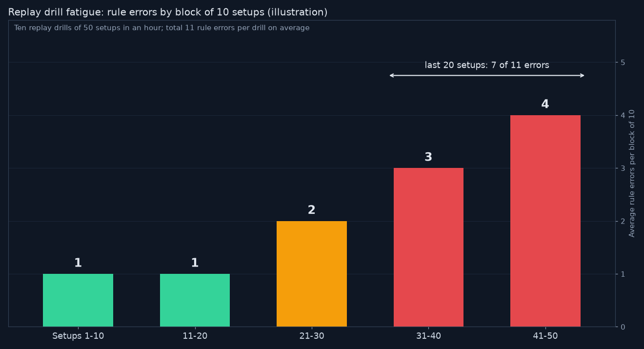Click the '41-50' x-axis label
The width and height of the screenshot is (644, 349).
click(x=545, y=336)
